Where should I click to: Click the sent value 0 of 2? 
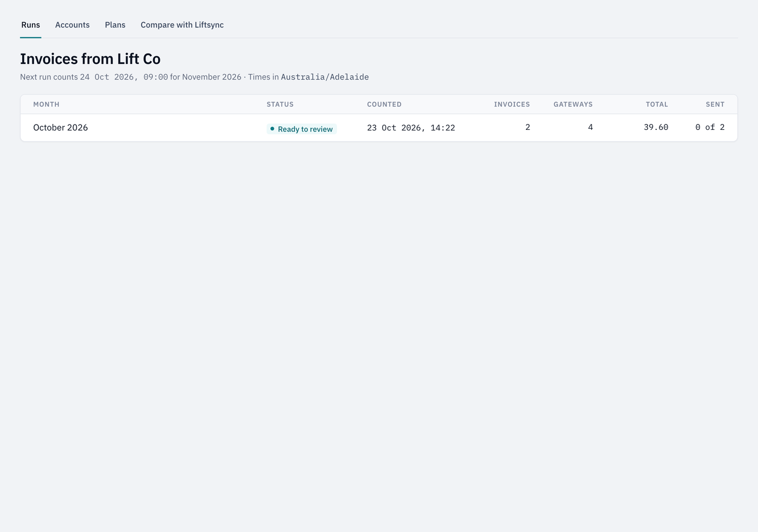[x=710, y=127]
